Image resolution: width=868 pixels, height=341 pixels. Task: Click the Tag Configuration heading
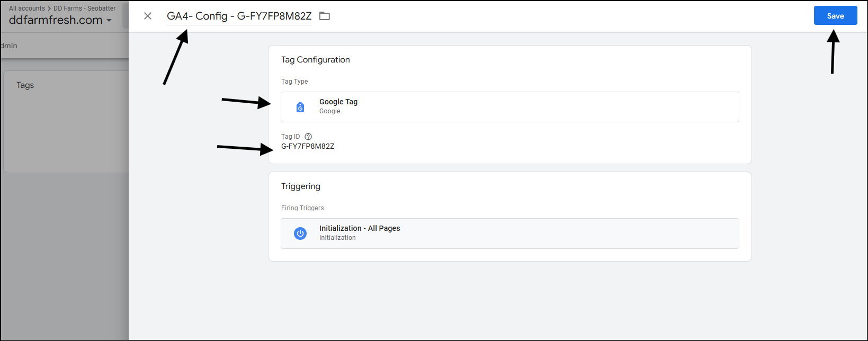316,60
